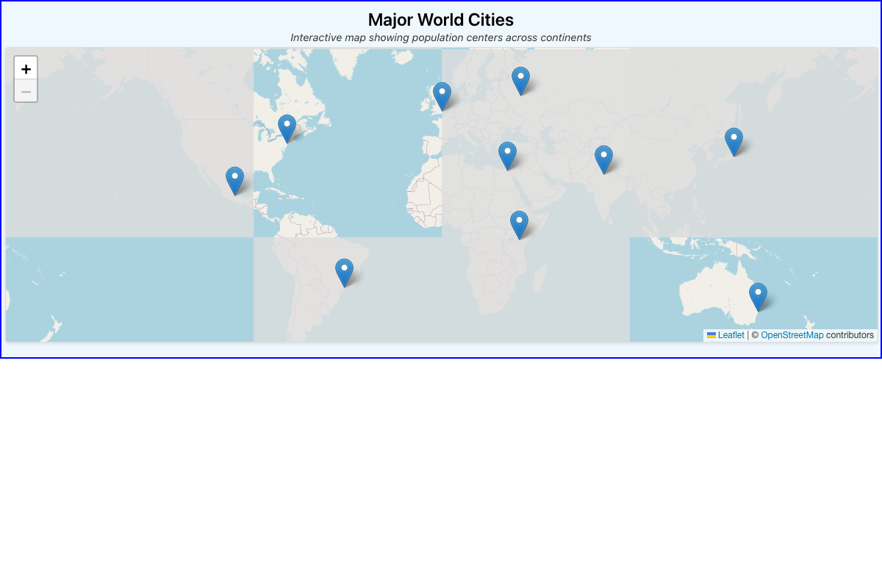The width and height of the screenshot is (882, 588).
Task: Select the marker in East Africa
Action: pos(519,224)
